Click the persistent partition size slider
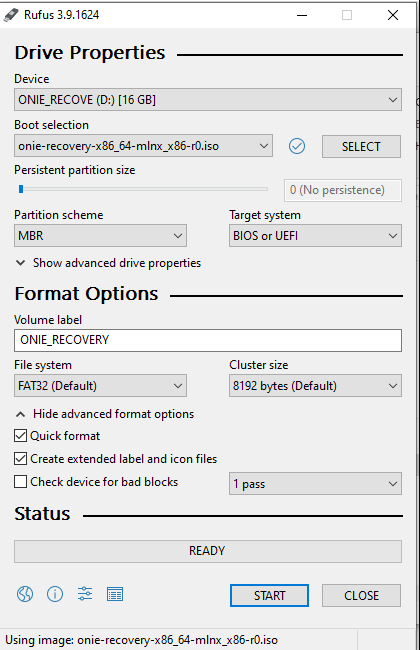Image resolution: width=420 pixels, height=650 pixels. tap(141, 189)
